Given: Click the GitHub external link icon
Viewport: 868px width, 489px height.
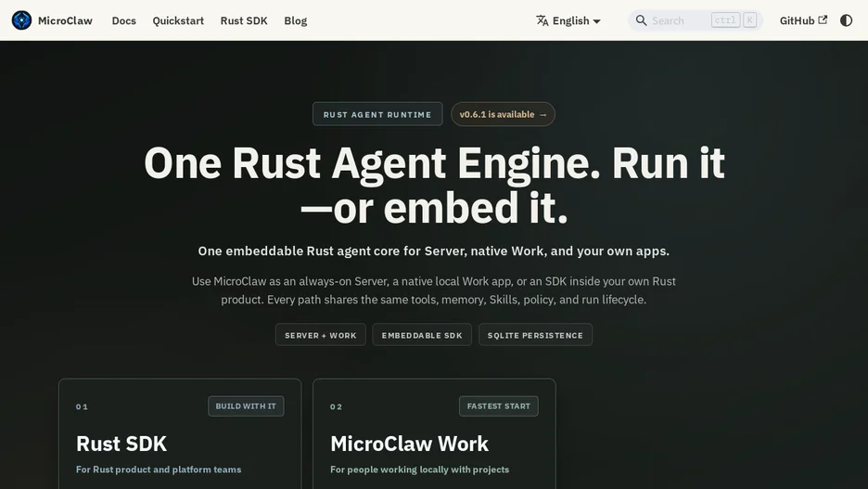Looking at the screenshot, I should coord(823,19).
